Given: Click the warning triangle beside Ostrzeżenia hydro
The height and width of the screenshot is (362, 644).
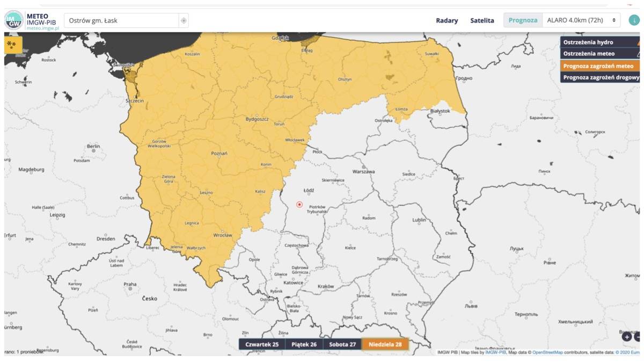Looking at the screenshot, I should (638, 42).
